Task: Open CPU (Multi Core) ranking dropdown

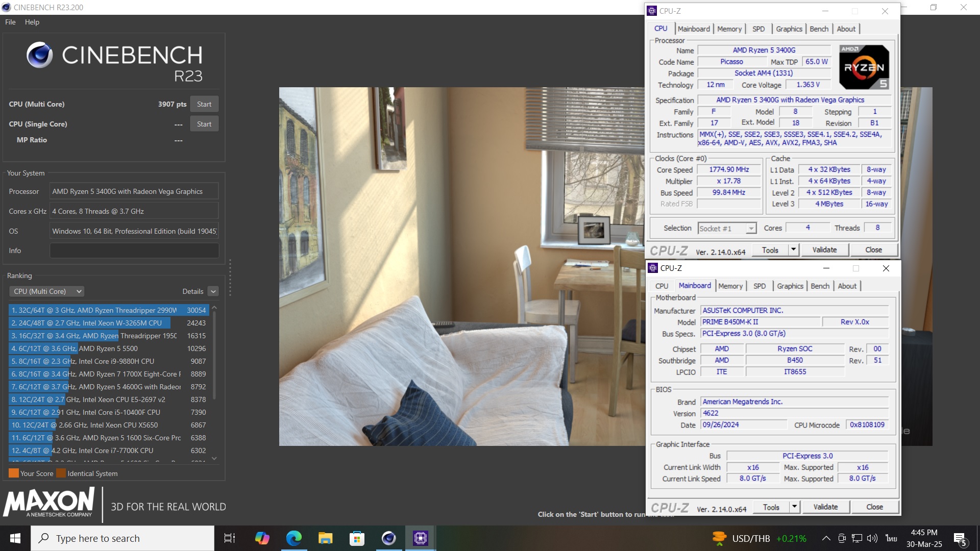Action: [x=46, y=291]
